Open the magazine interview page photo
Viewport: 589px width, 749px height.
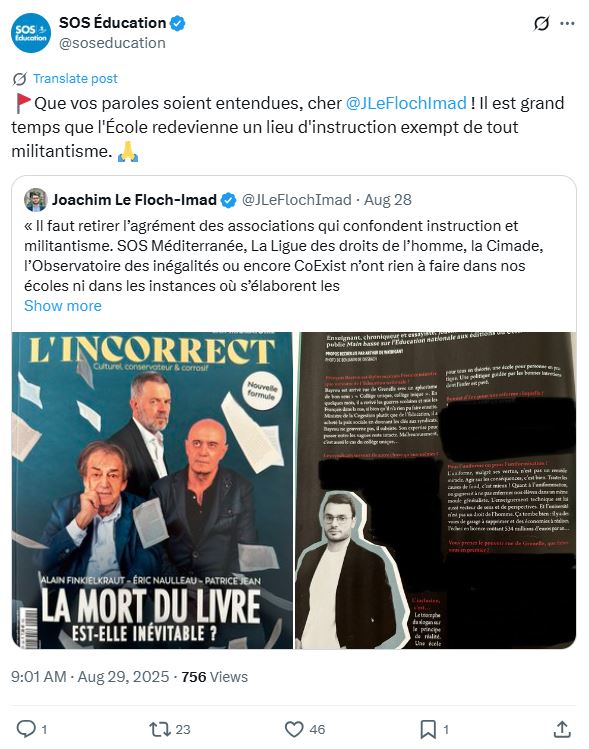(x=435, y=490)
